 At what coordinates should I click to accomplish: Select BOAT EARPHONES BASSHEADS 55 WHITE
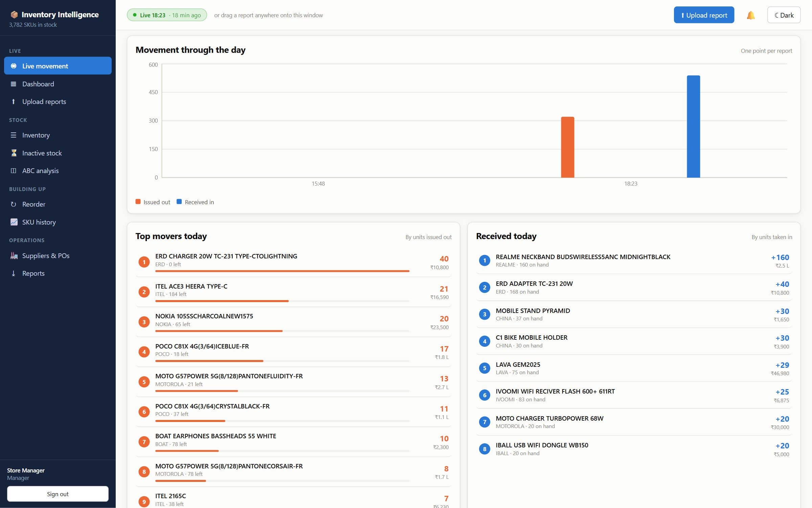293,442
